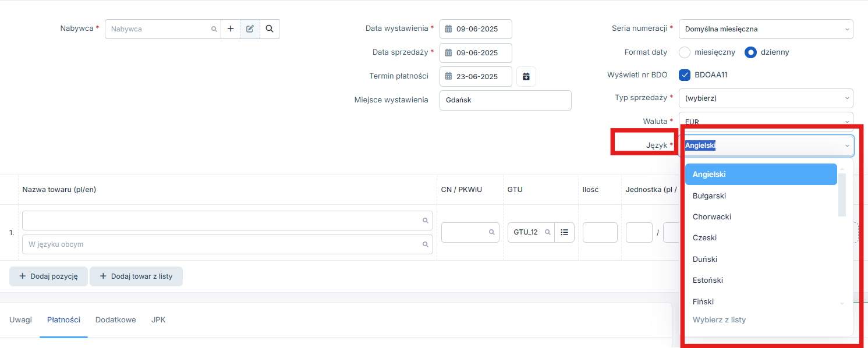Click the W języku obcym input field
The image size is (868, 348).
tap(228, 244)
